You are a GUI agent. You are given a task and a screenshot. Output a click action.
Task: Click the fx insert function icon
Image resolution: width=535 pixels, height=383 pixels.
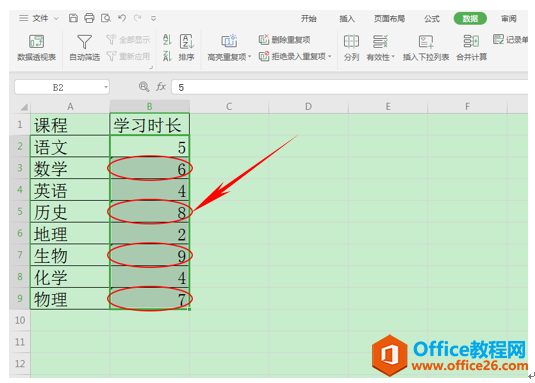(161, 87)
